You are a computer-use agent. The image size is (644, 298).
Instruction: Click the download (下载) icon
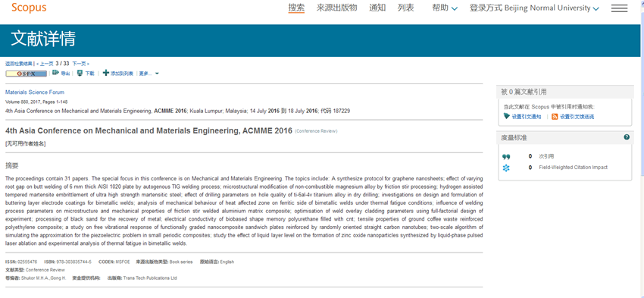(80, 73)
